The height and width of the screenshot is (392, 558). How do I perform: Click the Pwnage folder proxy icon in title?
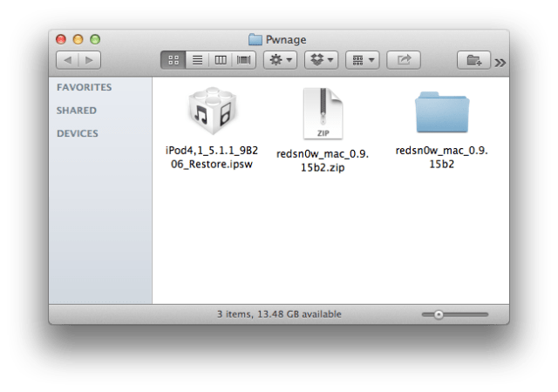point(255,39)
